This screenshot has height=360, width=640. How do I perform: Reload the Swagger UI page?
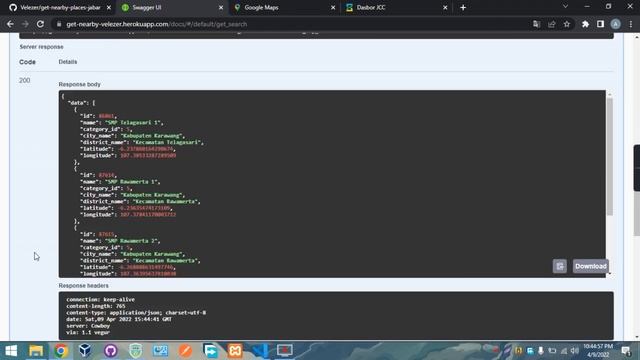pyautogui.click(x=40, y=24)
